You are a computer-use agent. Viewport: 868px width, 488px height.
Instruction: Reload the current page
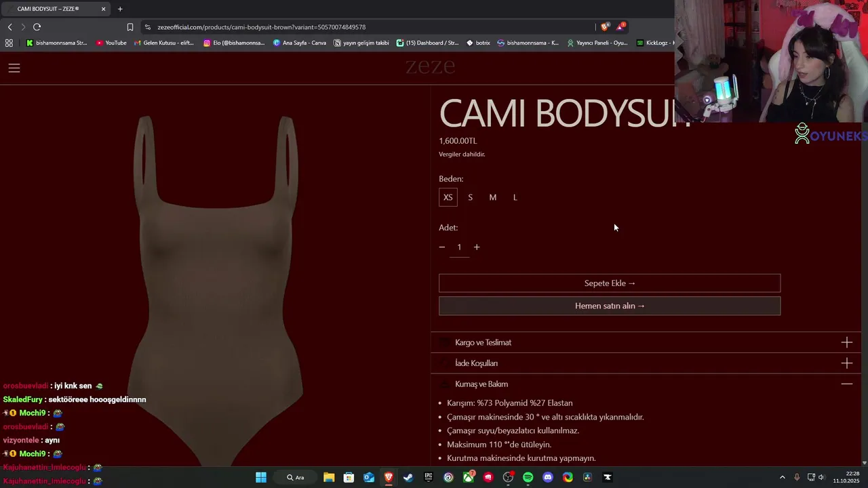(x=37, y=27)
